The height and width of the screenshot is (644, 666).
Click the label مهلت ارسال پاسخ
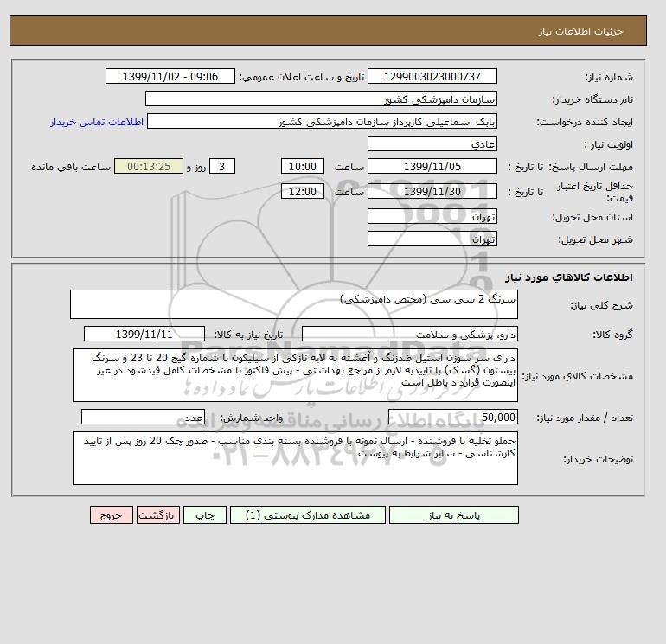592,167
